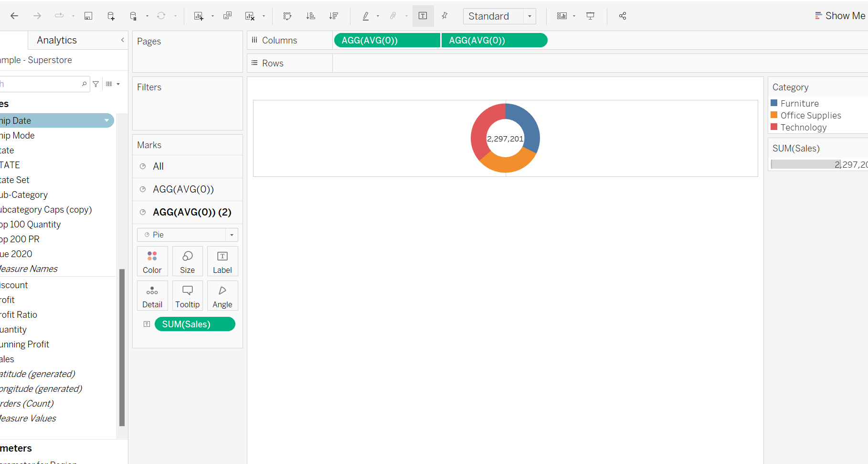Screen dimensions: 868x464
Task: Click the Furniture color swatch in legend
Action: (774, 103)
